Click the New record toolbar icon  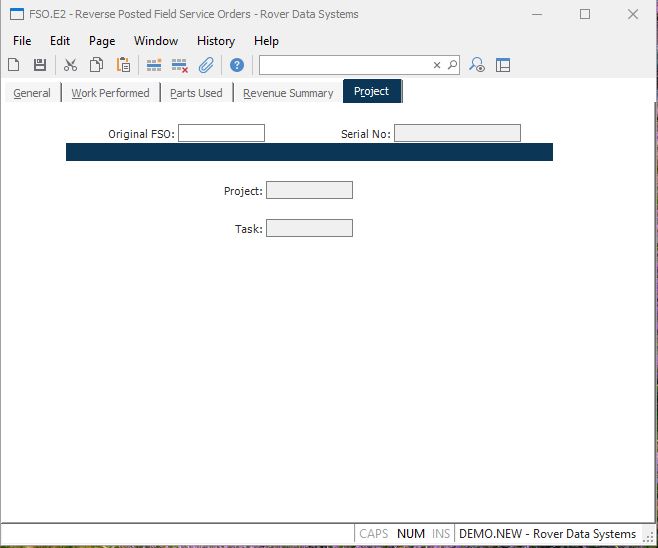coord(14,65)
